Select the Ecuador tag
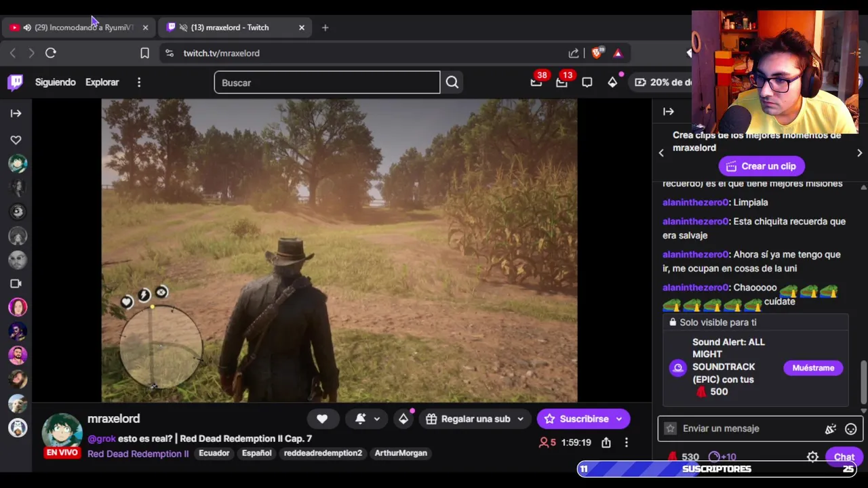Viewport: 868px width, 488px height. pos(214,453)
